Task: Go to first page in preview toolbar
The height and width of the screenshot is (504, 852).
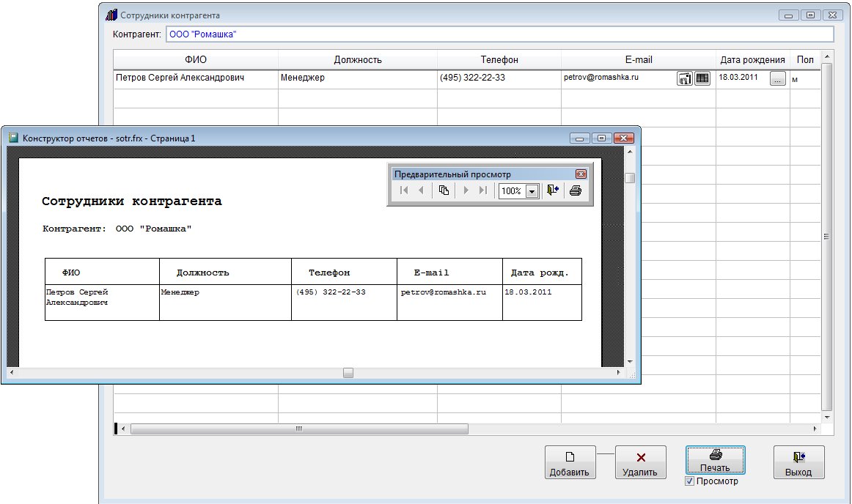Action: pos(403,190)
